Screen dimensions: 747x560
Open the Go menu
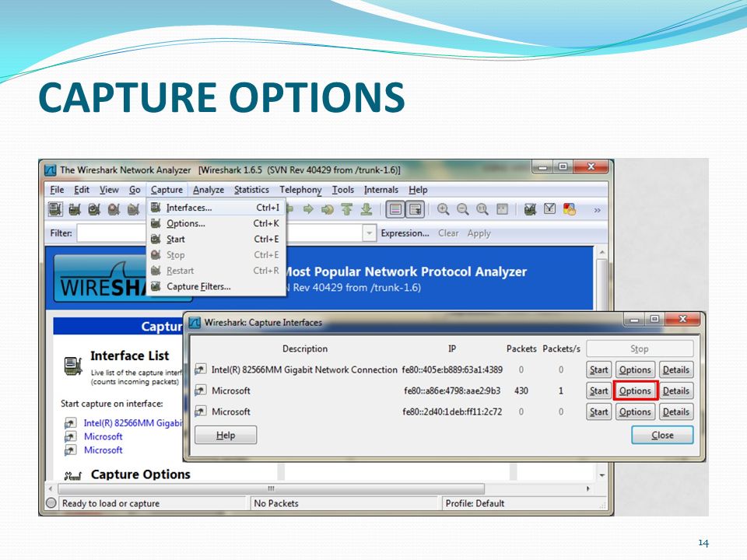[x=135, y=190]
